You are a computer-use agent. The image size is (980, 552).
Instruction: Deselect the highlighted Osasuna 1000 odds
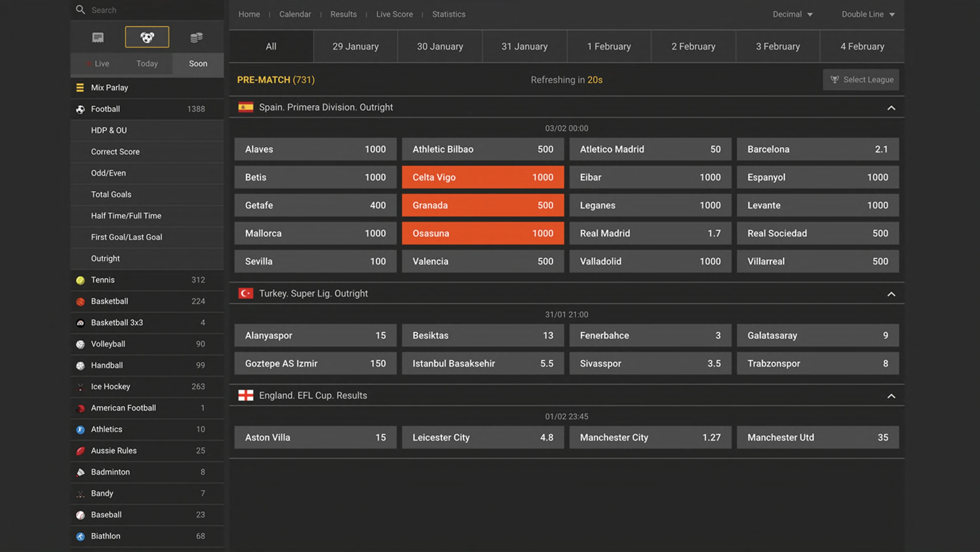click(483, 233)
